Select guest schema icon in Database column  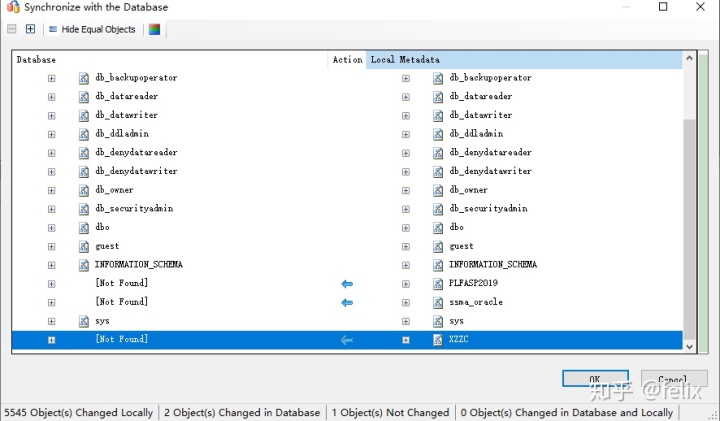point(84,247)
